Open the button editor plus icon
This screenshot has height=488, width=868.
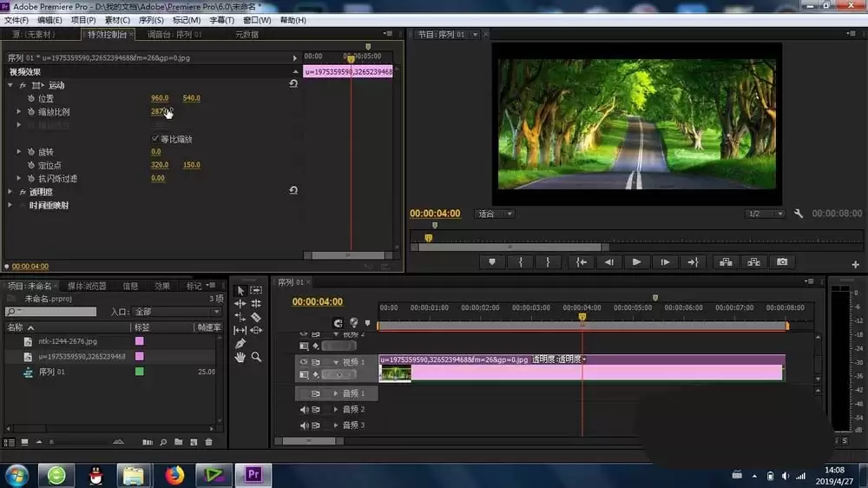point(855,265)
